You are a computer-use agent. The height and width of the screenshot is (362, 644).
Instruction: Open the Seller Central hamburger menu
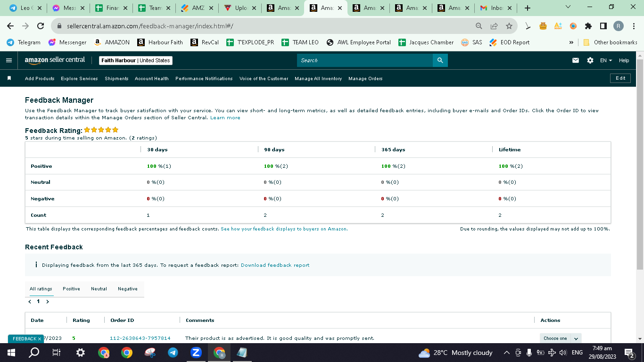(x=8, y=60)
